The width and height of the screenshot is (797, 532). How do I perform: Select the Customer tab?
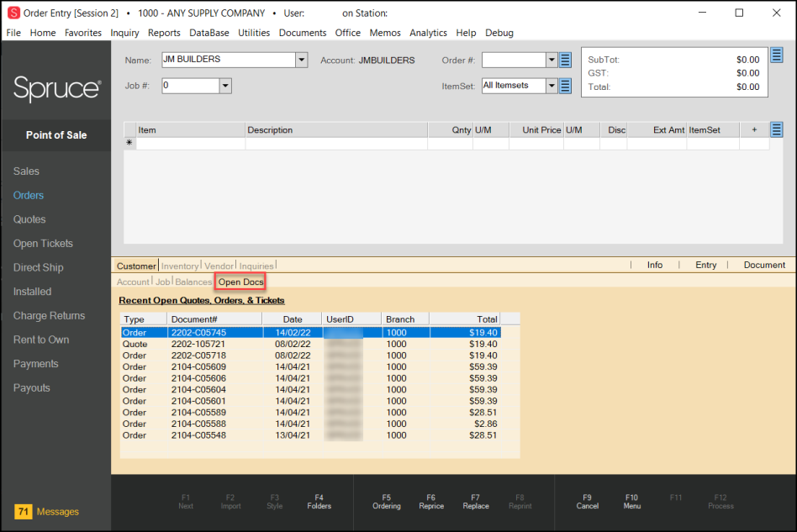pyautogui.click(x=136, y=266)
